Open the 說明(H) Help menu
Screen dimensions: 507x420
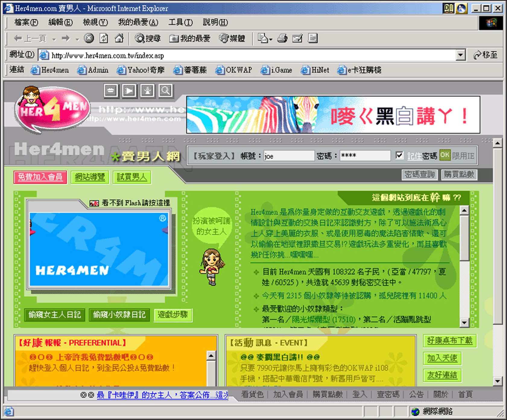coord(215,22)
